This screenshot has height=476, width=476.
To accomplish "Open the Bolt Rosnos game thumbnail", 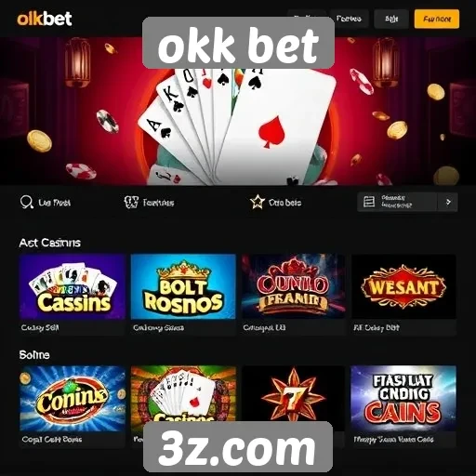I will [183, 286].
